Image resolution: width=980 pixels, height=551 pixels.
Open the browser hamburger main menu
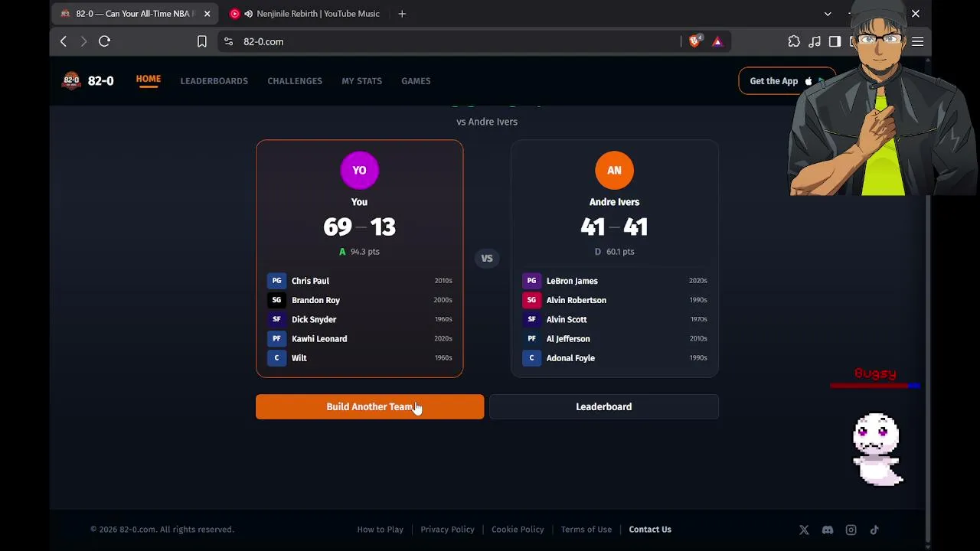point(918,41)
